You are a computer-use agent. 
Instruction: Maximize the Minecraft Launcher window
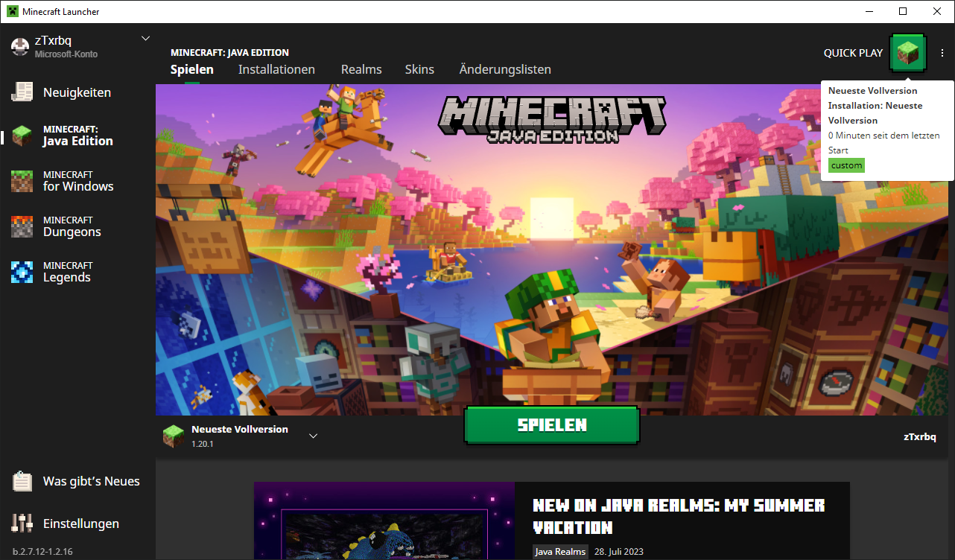pyautogui.click(x=903, y=11)
